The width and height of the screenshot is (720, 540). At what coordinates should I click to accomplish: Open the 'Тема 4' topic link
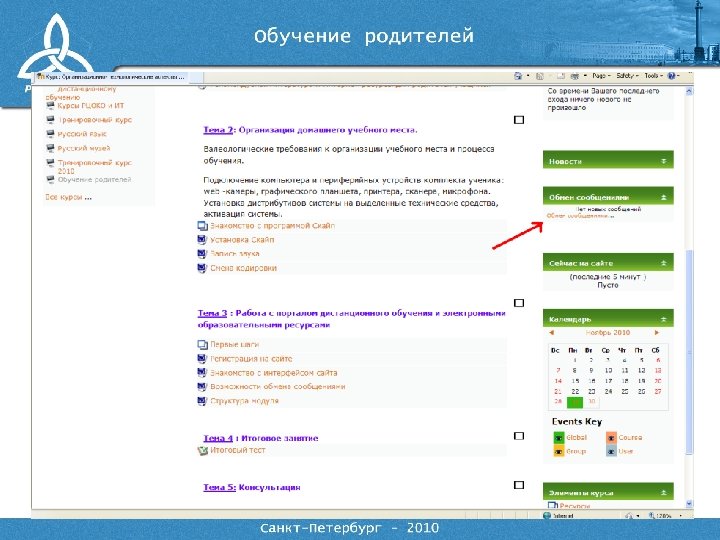tap(218, 438)
